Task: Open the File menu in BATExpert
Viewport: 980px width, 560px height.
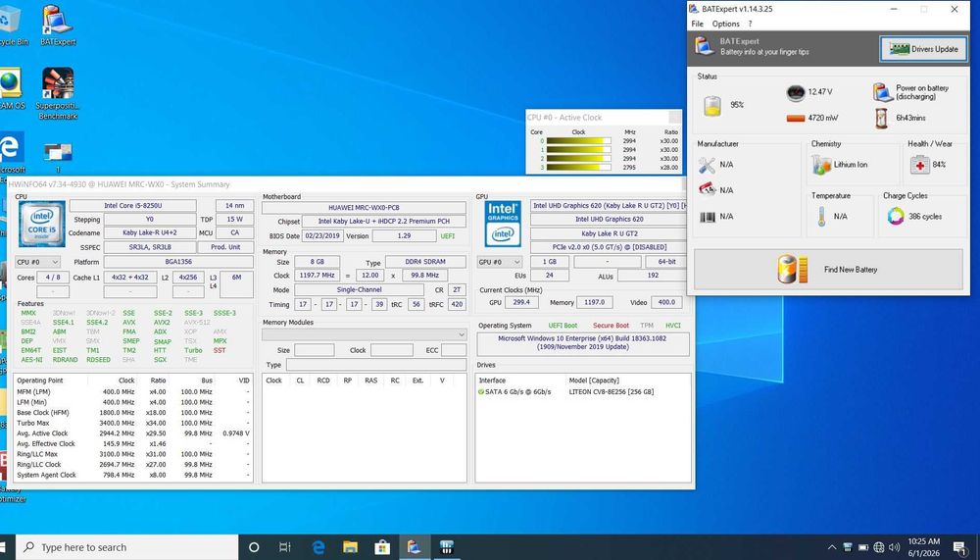Action: tap(697, 24)
